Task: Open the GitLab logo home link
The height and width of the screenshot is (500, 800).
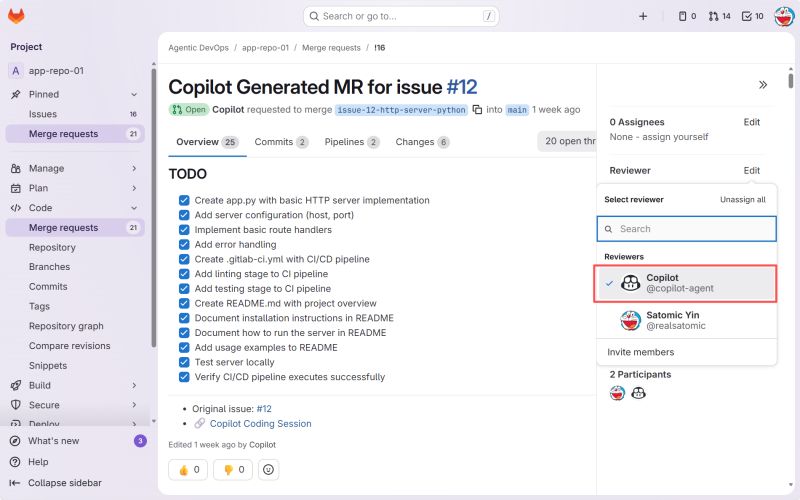Action: click(16, 16)
